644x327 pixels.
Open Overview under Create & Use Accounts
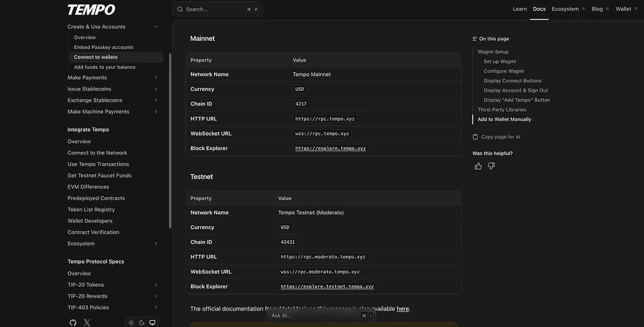[85, 38]
